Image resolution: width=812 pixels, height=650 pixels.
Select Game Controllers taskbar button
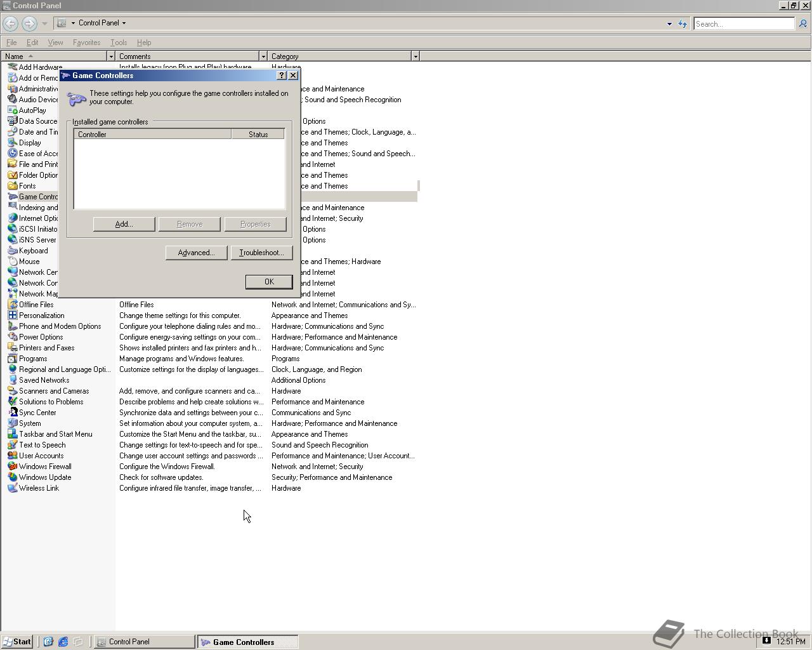coord(247,642)
